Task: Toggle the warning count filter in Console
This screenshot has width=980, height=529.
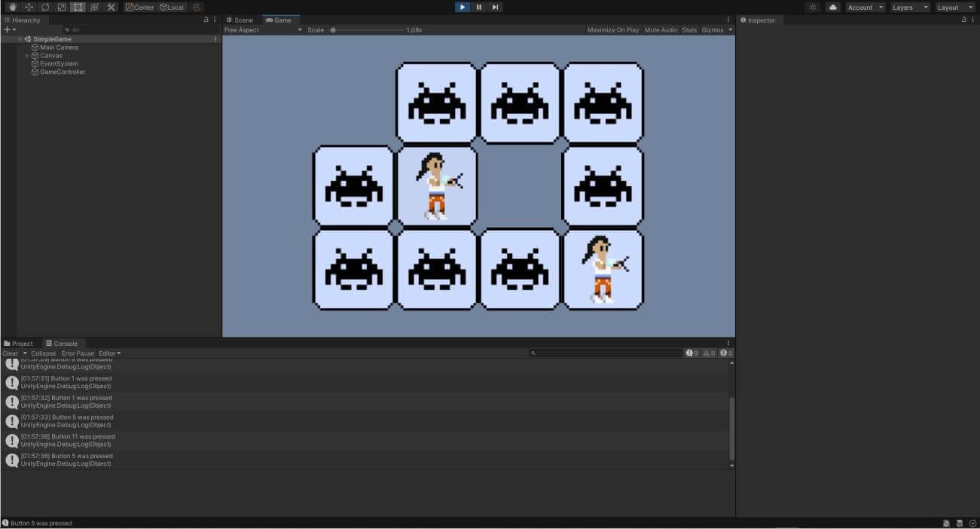Action: coord(709,353)
